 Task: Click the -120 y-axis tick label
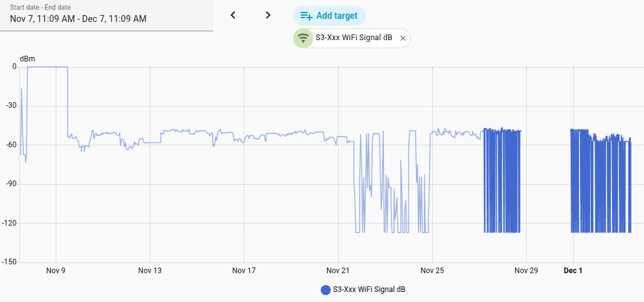[9, 223]
